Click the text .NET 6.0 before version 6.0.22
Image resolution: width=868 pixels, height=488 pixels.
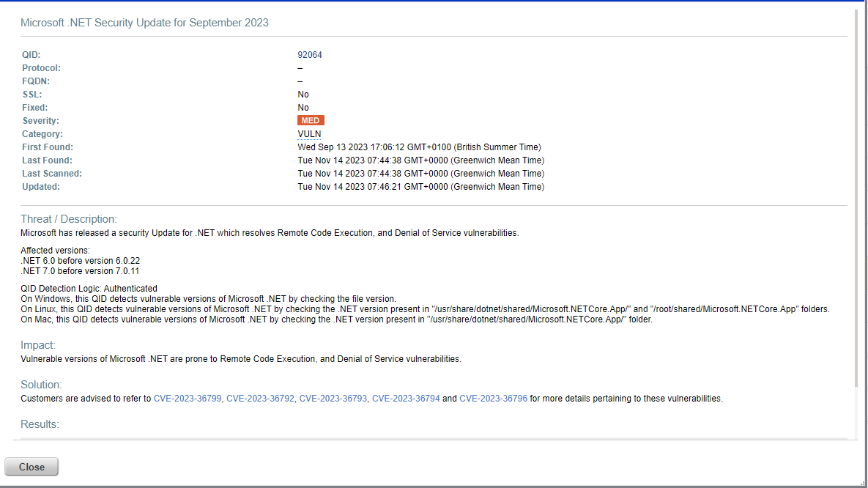tap(81, 261)
